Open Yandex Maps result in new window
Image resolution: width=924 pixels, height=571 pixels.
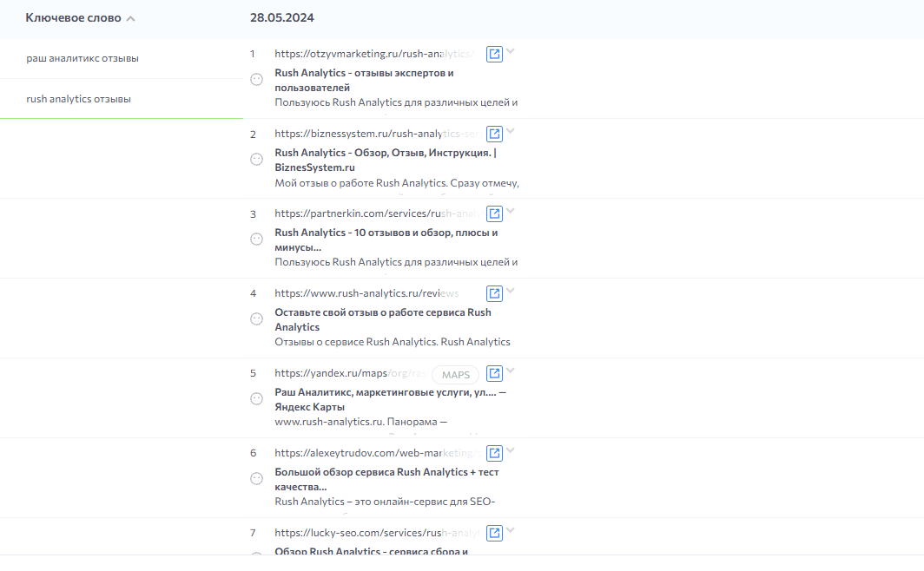click(494, 374)
